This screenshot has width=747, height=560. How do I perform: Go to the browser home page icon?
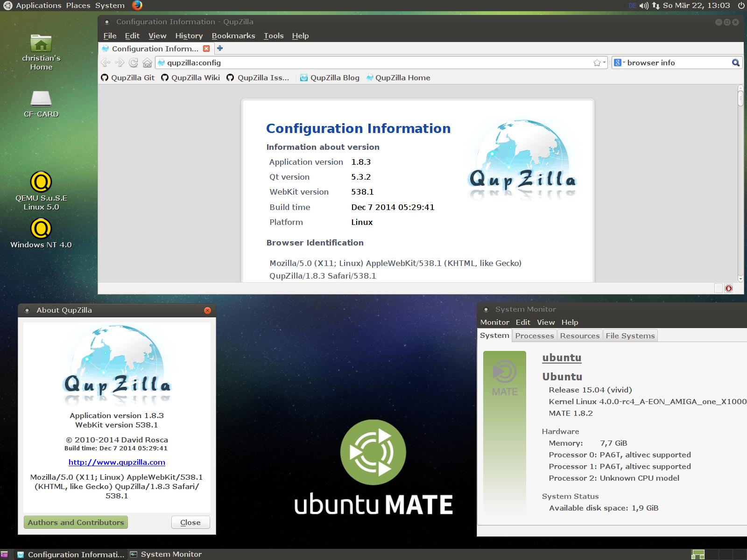click(x=147, y=63)
